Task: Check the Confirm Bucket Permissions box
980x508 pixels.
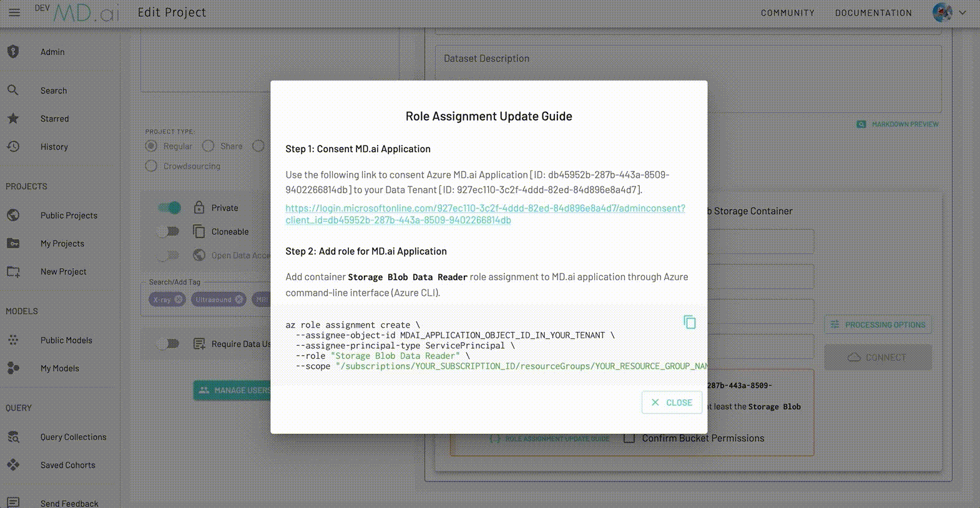Action: (x=629, y=438)
